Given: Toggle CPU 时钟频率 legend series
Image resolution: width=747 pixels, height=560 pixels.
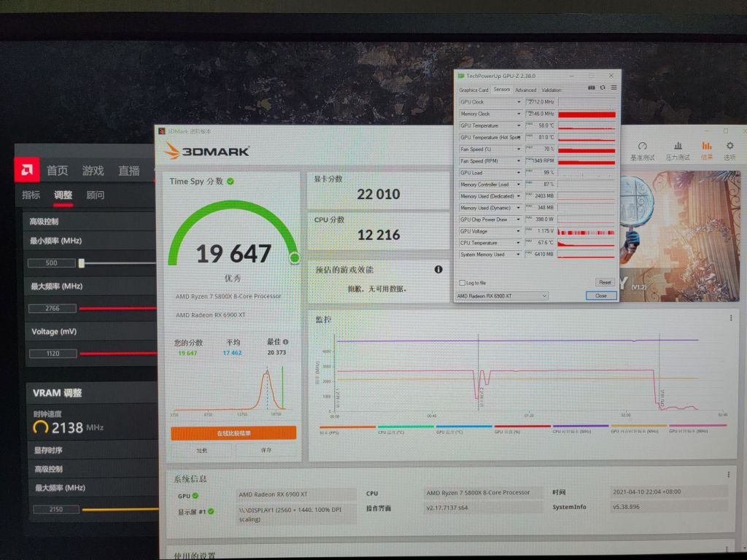Looking at the screenshot, I should (x=580, y=429).
